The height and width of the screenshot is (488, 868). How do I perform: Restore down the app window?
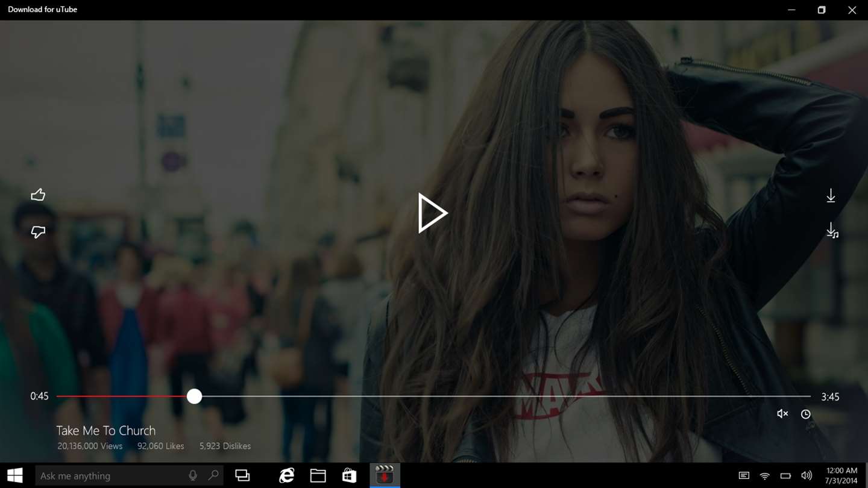click(822, 10)
